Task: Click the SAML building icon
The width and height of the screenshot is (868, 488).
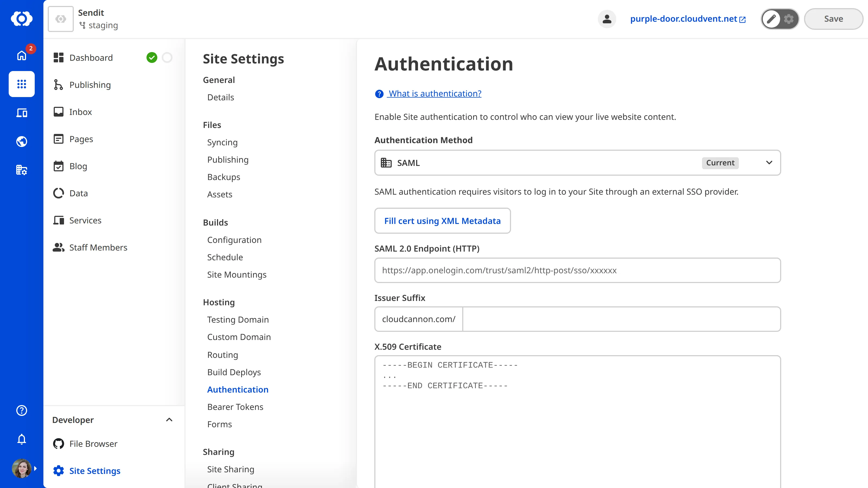Action: (386, 163)
